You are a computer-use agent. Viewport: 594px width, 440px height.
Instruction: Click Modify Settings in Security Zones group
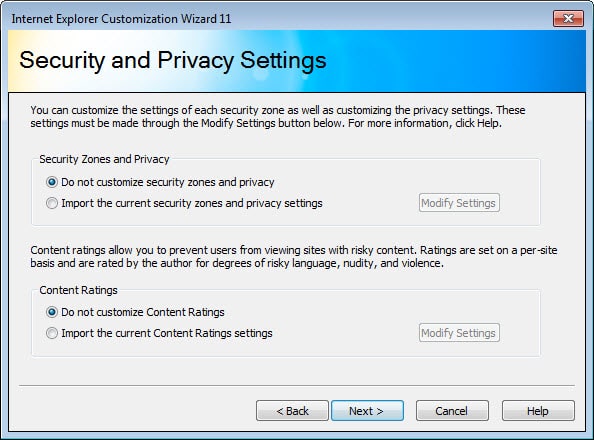[459, 203]
